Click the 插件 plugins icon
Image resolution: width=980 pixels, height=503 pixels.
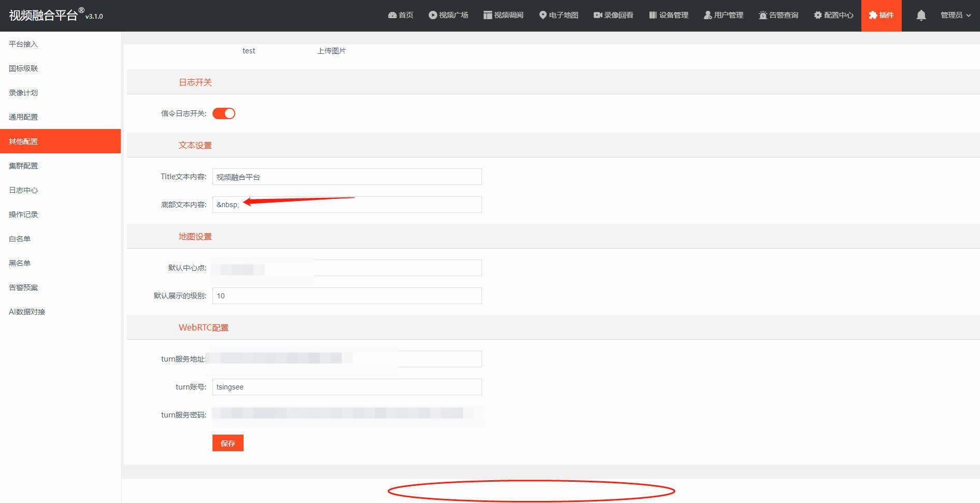(881, 15)
